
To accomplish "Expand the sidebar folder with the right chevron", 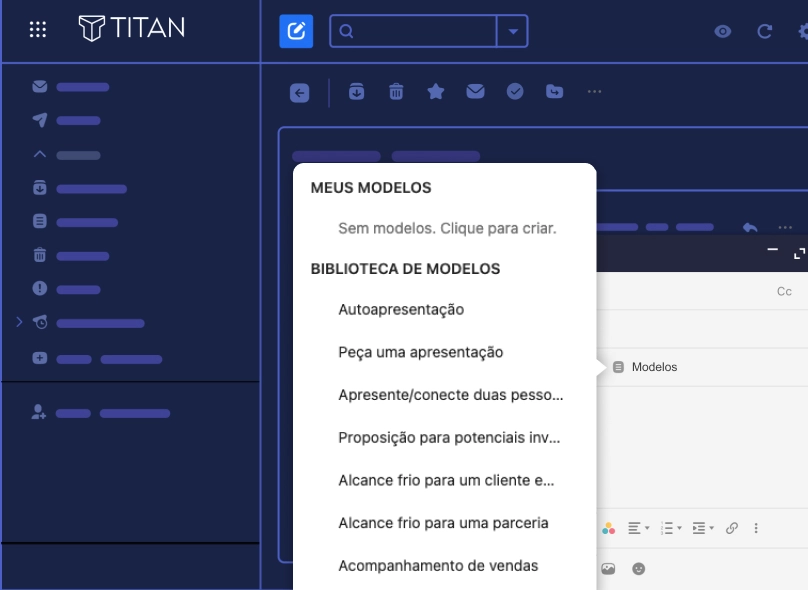I will [x=18, y=322].
